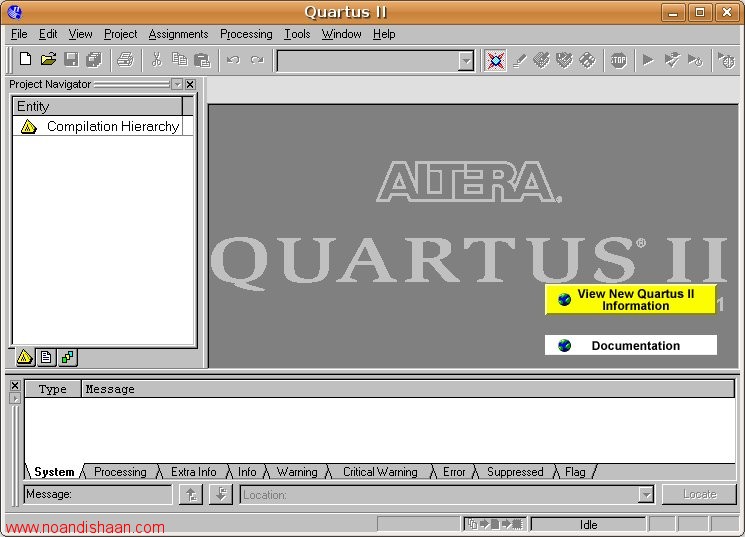Click the Quartus II title bar app icon
745x537 pixels.
(15, 12)
